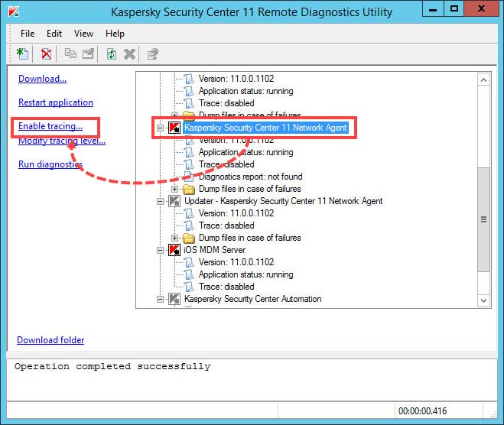Select Updater - Kaspersky Security Center 11 Network Agent
Image resolution: width=504 pixels, height=425 pixels.
pyautogui.click(x=283, y=202)
